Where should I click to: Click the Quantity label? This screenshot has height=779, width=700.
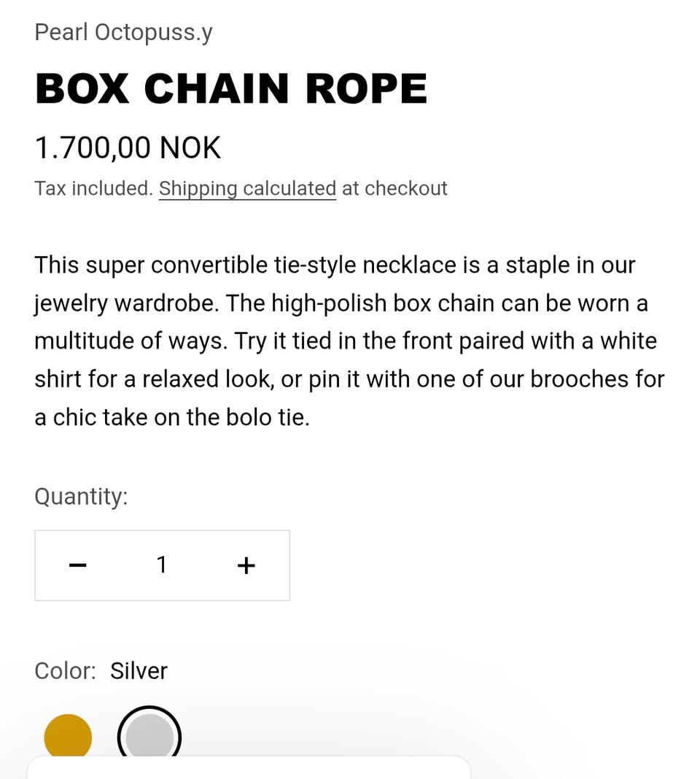click(x=81, y=497)
